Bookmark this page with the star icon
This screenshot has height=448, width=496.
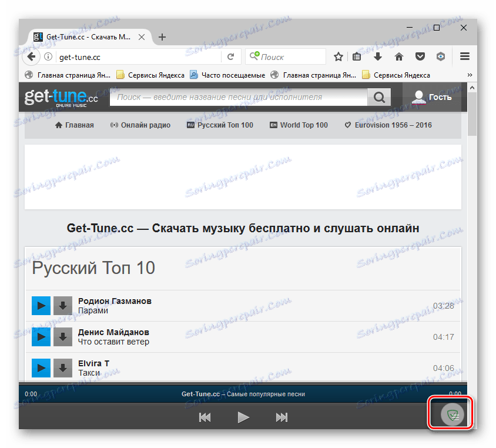338,56
